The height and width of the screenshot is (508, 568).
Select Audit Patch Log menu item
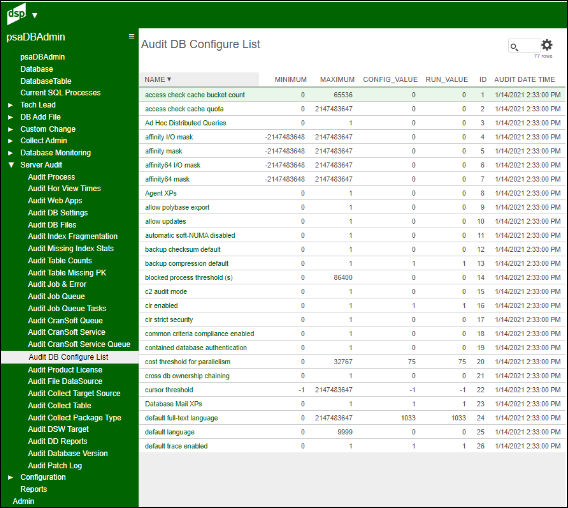[x=55, y=466]
